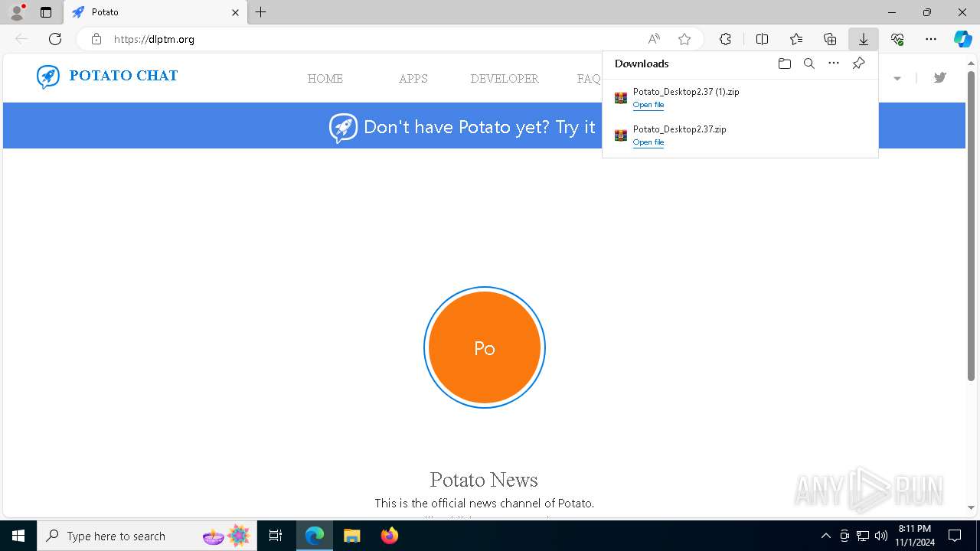
Task: Open Task View on taskbar
Action: click(x=276, y=536)
